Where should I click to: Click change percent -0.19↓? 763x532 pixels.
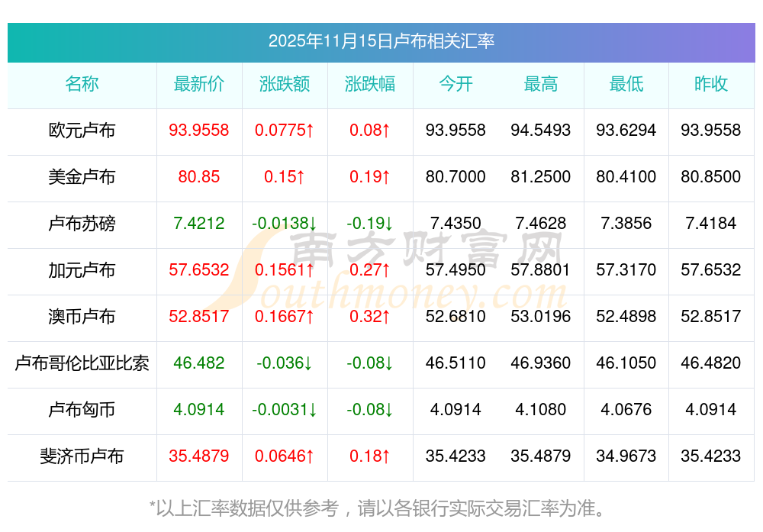click(x=370, y=224)
